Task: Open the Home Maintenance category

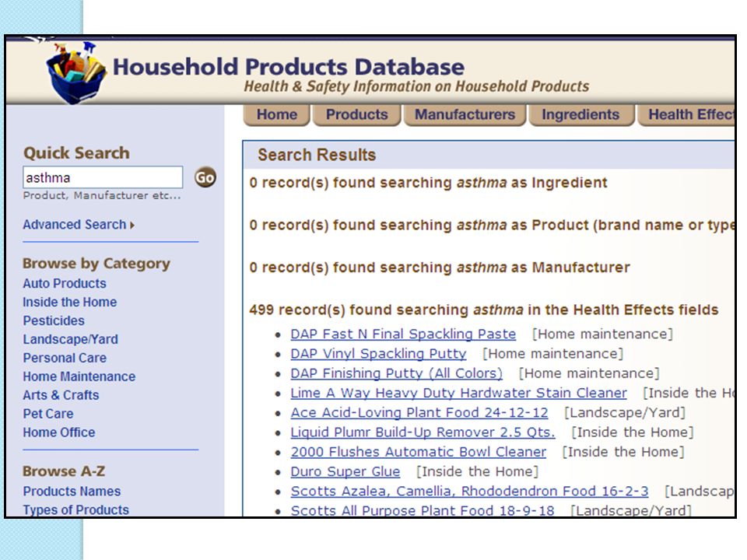Action: tap(79, 376)
